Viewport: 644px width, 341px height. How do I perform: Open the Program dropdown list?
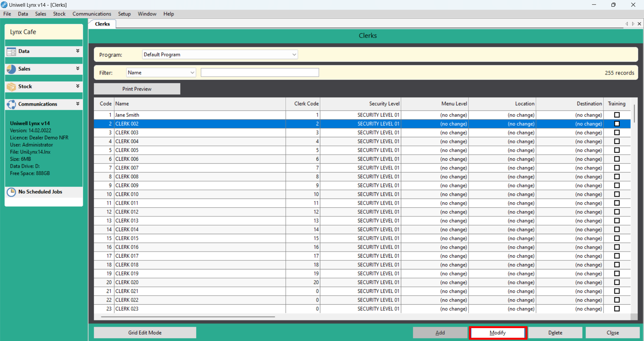[x=294, y=55]
